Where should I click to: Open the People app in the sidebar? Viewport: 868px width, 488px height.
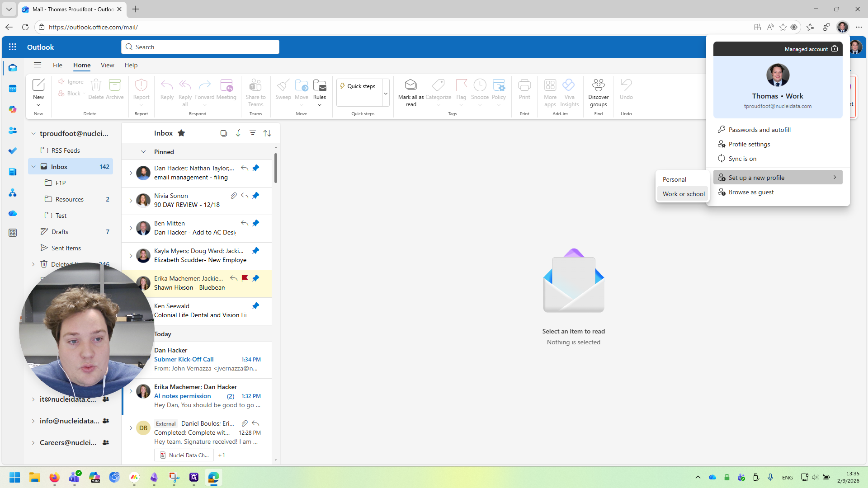[x=13, y=130]
